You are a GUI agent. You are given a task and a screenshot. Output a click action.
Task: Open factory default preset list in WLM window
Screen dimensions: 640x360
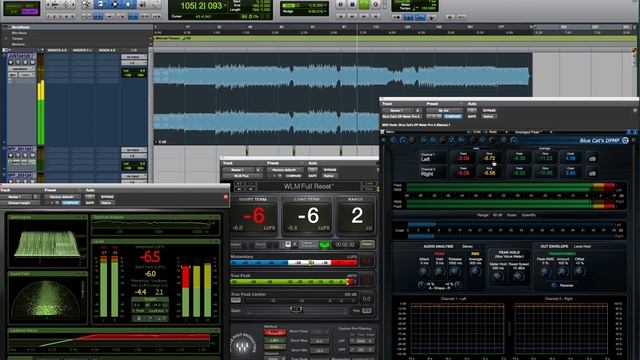(284, 170)
